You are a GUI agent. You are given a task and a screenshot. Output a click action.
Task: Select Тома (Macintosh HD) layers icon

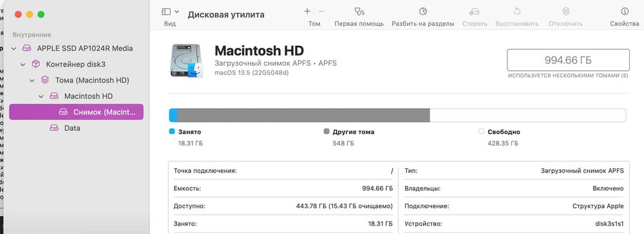[x=45, y=80]
